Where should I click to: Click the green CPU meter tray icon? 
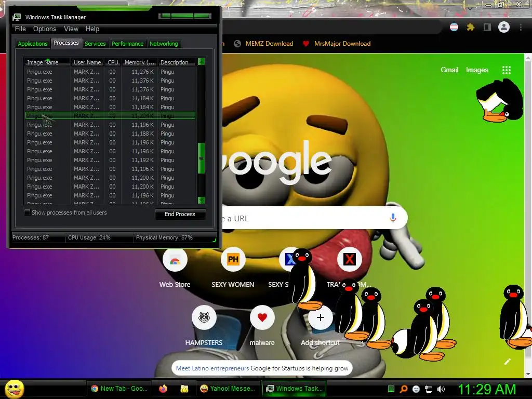(x=391, y=389)
